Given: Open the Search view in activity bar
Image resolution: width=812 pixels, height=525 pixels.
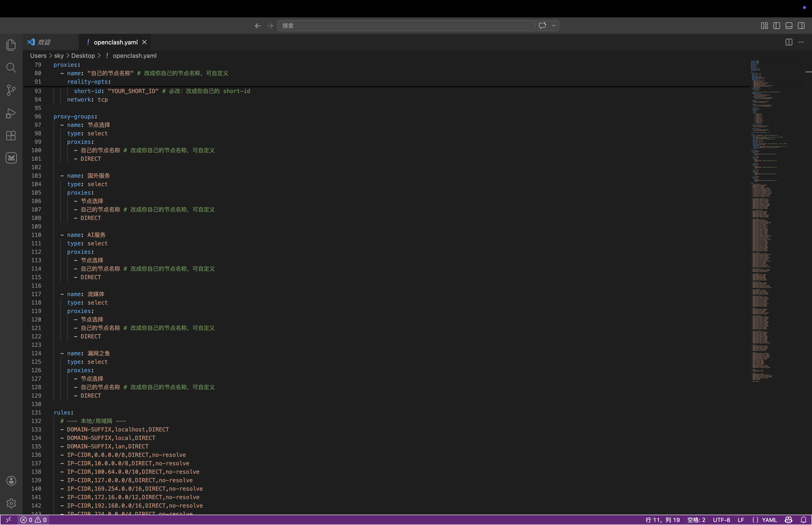Looking at the screenshot, I should point(11,68).
